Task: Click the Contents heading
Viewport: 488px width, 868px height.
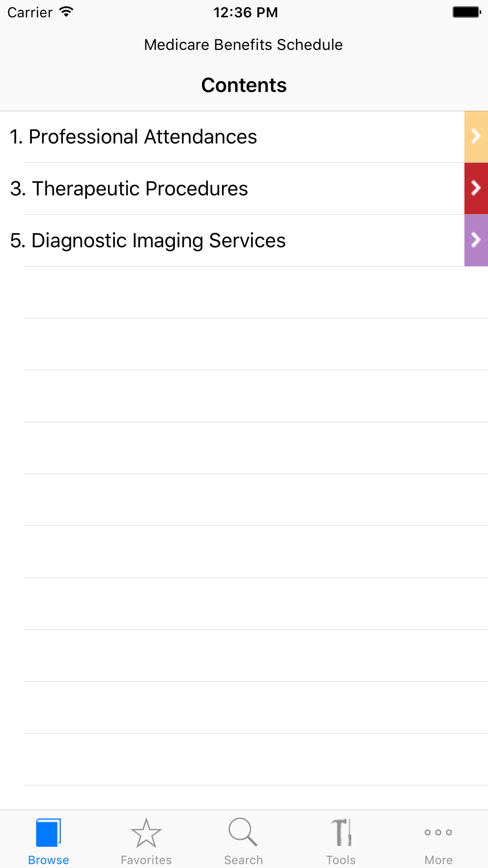Action: click(x=244, y=85)
